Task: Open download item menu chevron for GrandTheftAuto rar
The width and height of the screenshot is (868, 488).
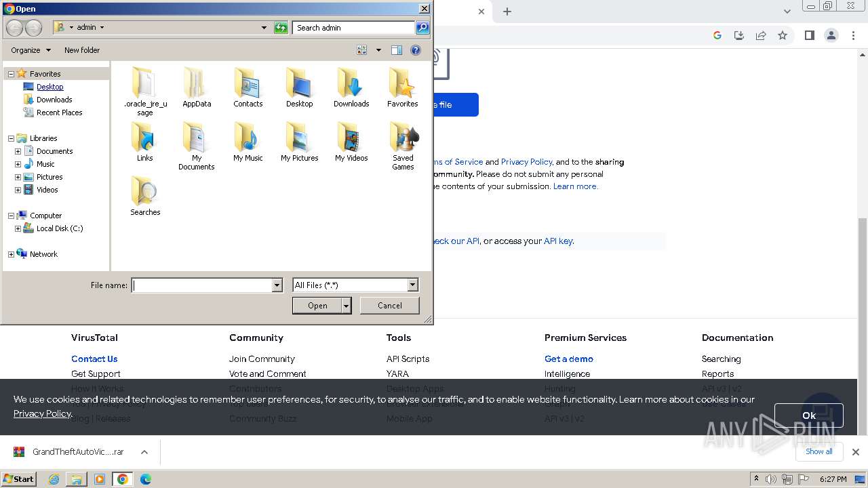Action: (144, 452)
